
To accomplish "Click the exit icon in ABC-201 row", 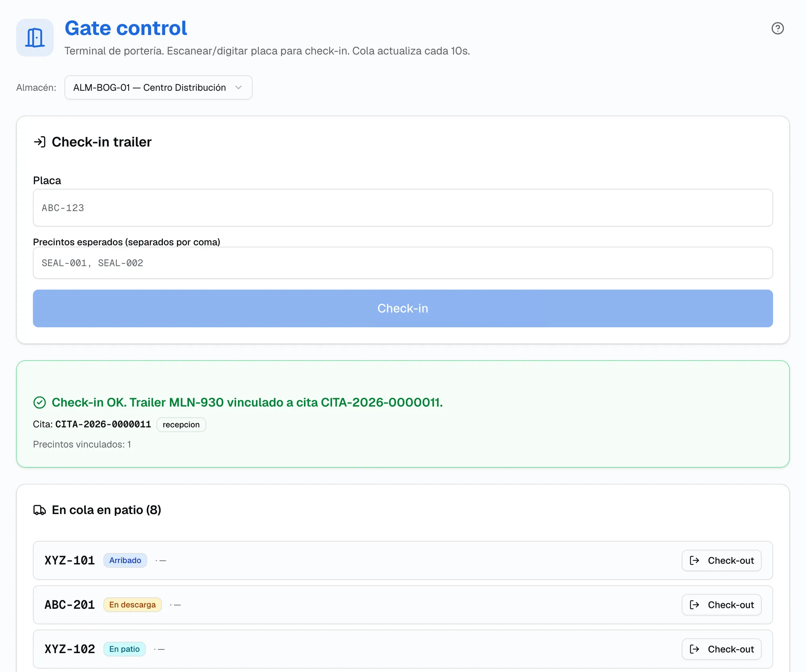I will (x=694, y=605).
